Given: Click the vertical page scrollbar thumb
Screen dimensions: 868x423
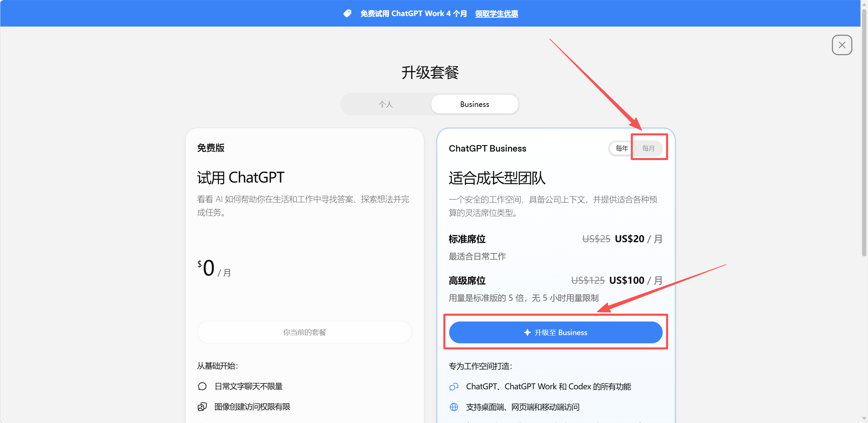Looking at the screenshot, I should click(864, 133).
